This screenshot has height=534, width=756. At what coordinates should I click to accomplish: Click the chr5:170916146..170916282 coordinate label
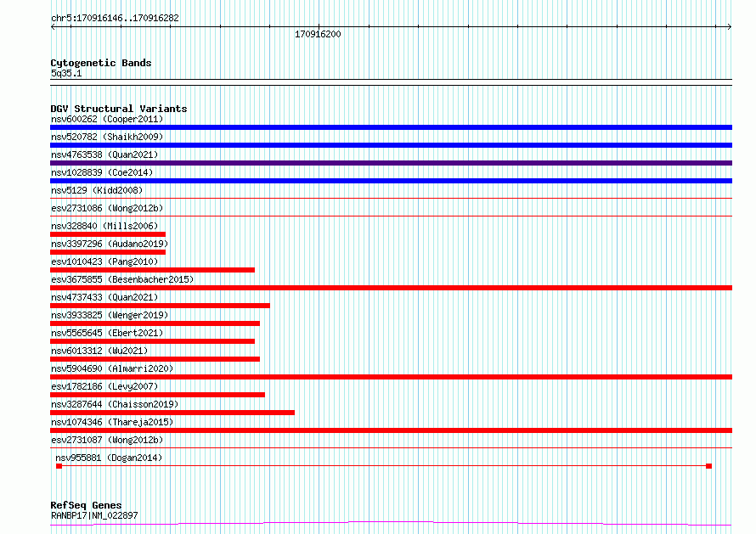pyautogui.click(x=115, y=19)
